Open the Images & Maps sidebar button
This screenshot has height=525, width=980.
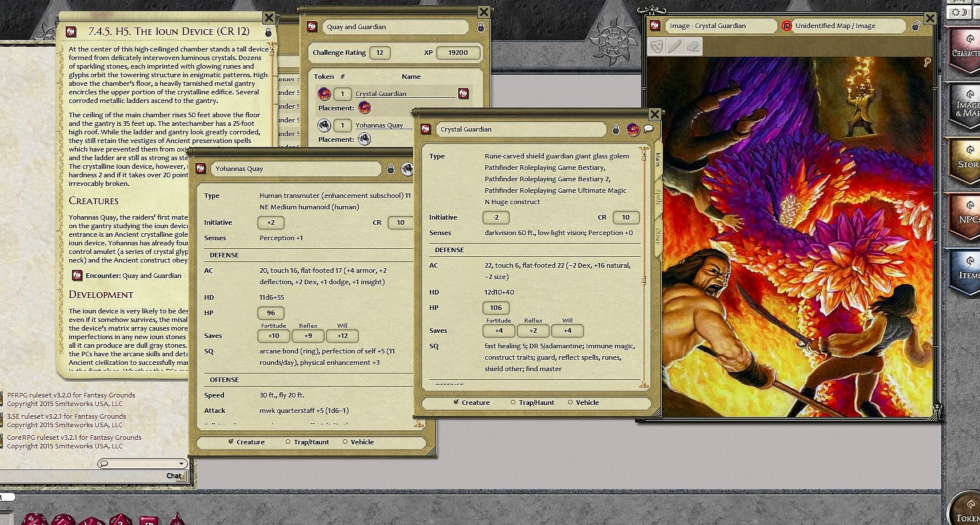coord(965,107)
